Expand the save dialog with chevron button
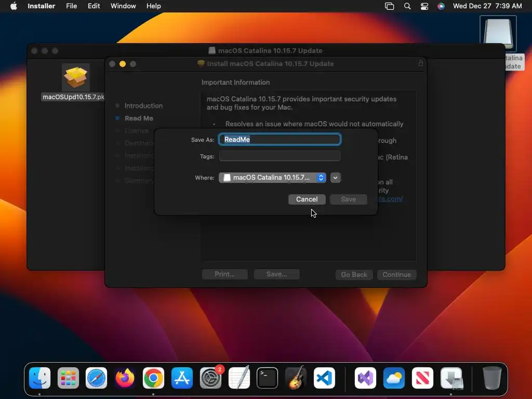 tap(335, 178)
